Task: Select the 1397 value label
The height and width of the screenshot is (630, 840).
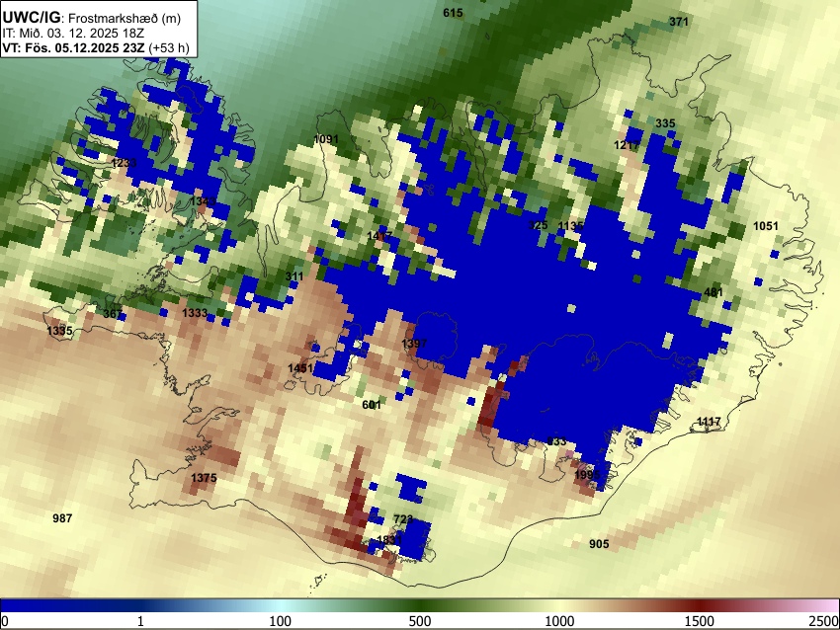Action: click(x=414, y=343)
